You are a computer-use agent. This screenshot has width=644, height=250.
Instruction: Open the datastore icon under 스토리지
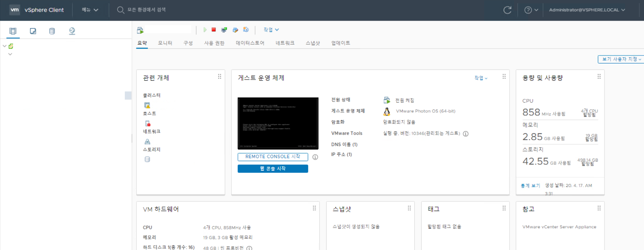pyautogui.click(x=147, y=159)
